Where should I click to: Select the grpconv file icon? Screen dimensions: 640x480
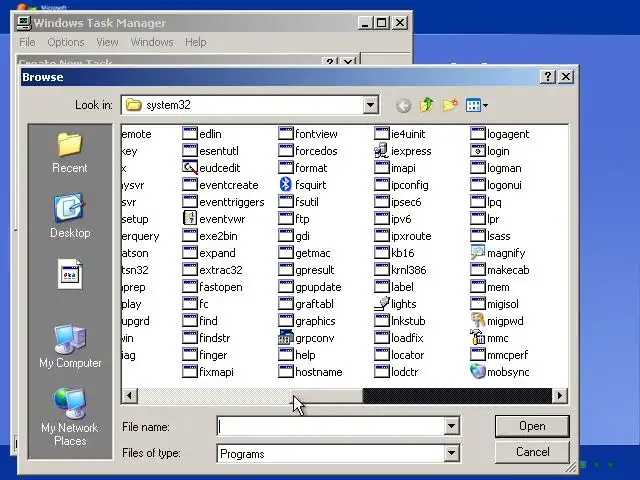(x=286, y=338)
